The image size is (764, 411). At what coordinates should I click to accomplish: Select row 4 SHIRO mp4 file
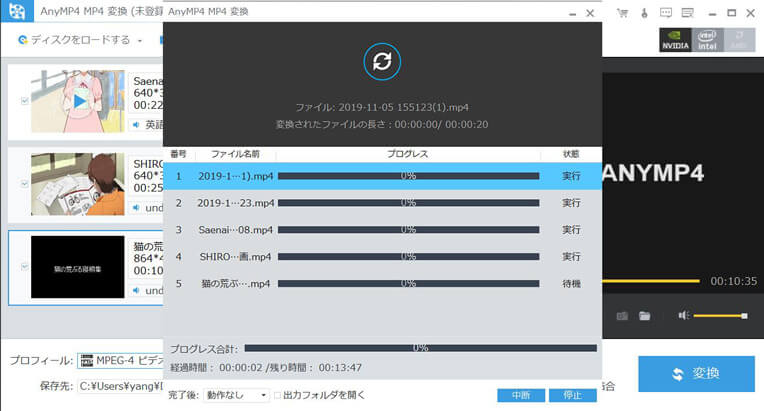(x=382, y=256)
